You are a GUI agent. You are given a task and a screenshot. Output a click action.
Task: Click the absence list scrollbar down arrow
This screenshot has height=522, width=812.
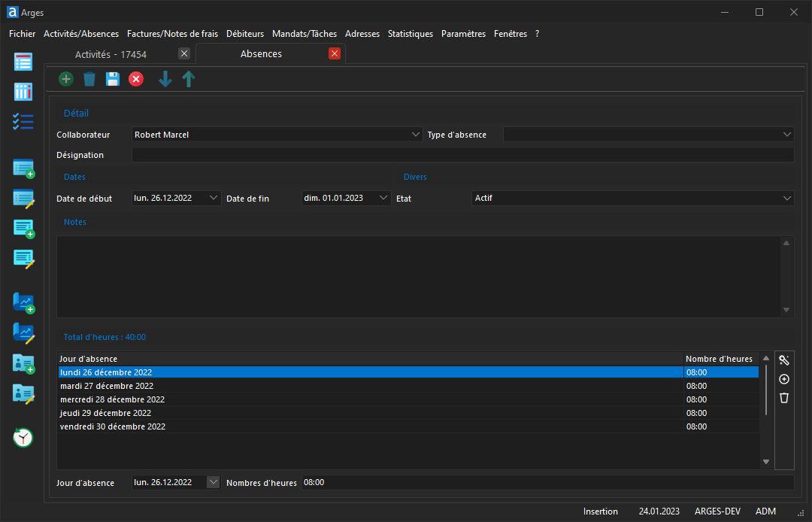coord(766,461)
